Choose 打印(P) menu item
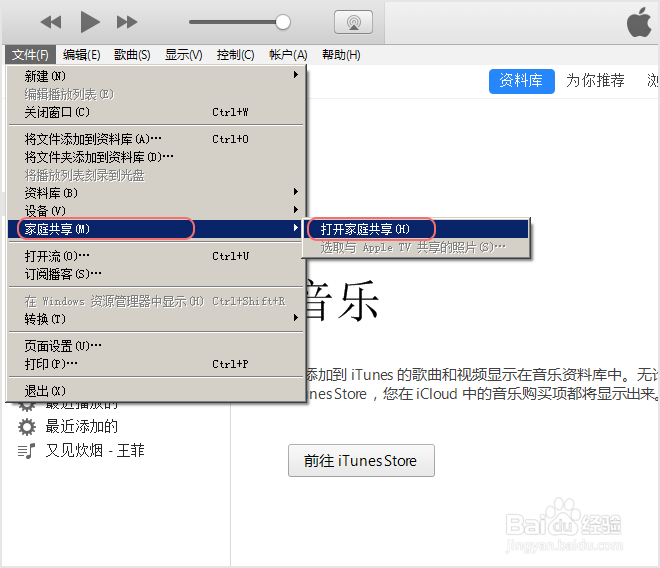 point(156,364)
